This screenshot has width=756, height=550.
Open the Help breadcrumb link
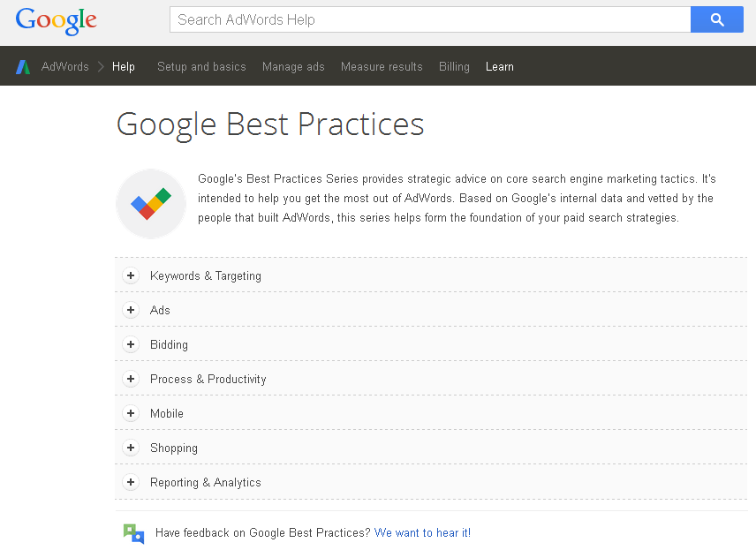click(123, 66)
